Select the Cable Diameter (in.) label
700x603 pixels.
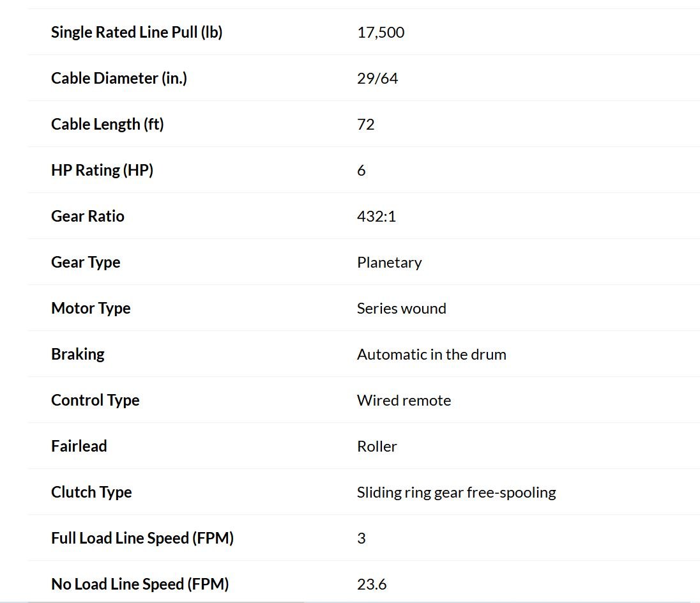point(119,78)
